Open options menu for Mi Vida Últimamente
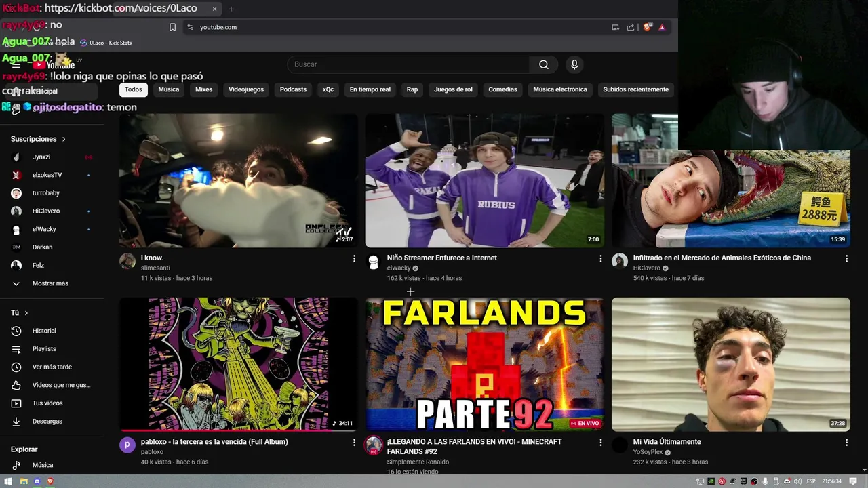 click(x=846, y=442)
